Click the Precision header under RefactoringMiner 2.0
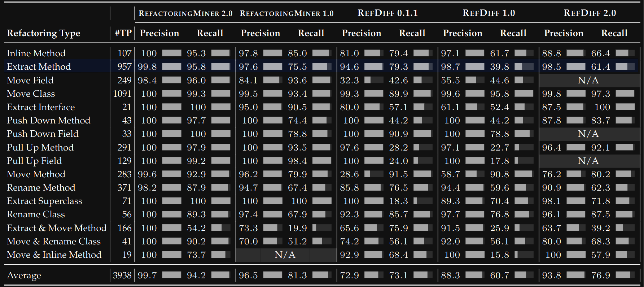 pos(159,33)
